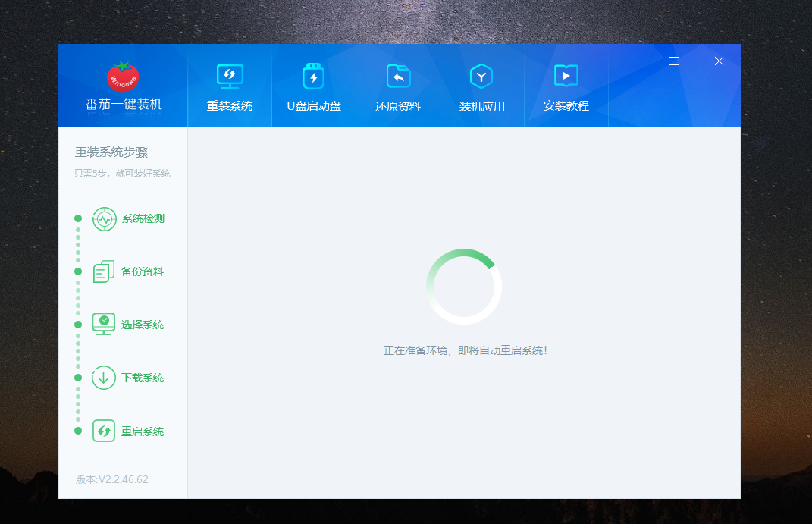Screen dimensions: 812x524
Task: Click the 备份资料 documents icon
Action: (104, 271)
